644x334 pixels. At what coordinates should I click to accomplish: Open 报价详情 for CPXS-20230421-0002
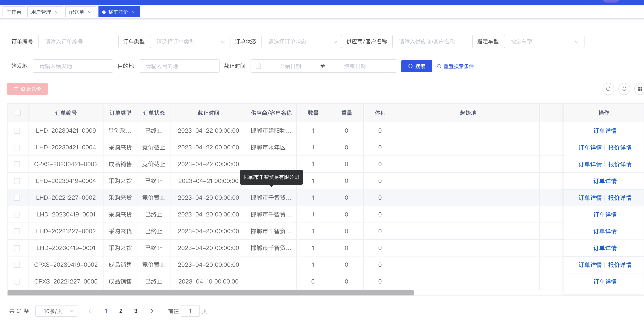click(620, 164)
